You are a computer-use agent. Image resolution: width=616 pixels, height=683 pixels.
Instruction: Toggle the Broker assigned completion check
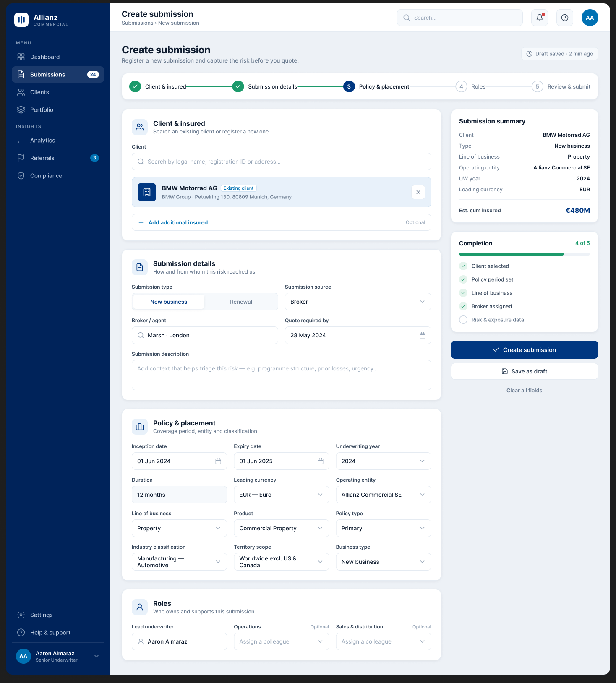pos(463,306)
